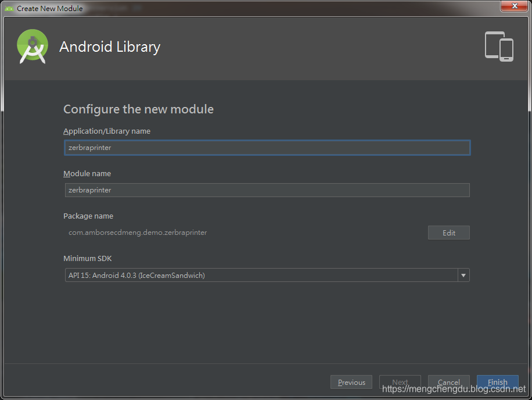The width and height of the screenshot is (532, 400).
Task: Click the Configure the new module heading
Action: pos(138,109)
